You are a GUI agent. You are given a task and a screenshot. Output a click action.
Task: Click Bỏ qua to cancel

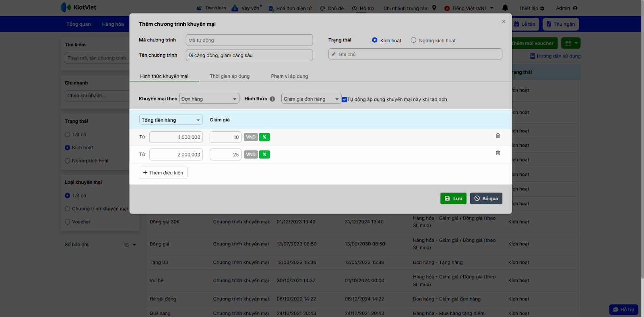(486, 198)
